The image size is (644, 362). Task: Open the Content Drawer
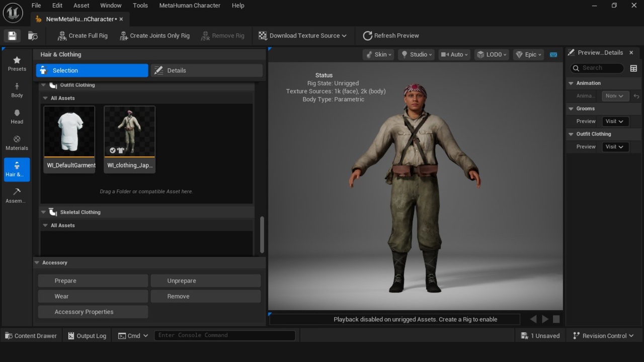[31, 336]
